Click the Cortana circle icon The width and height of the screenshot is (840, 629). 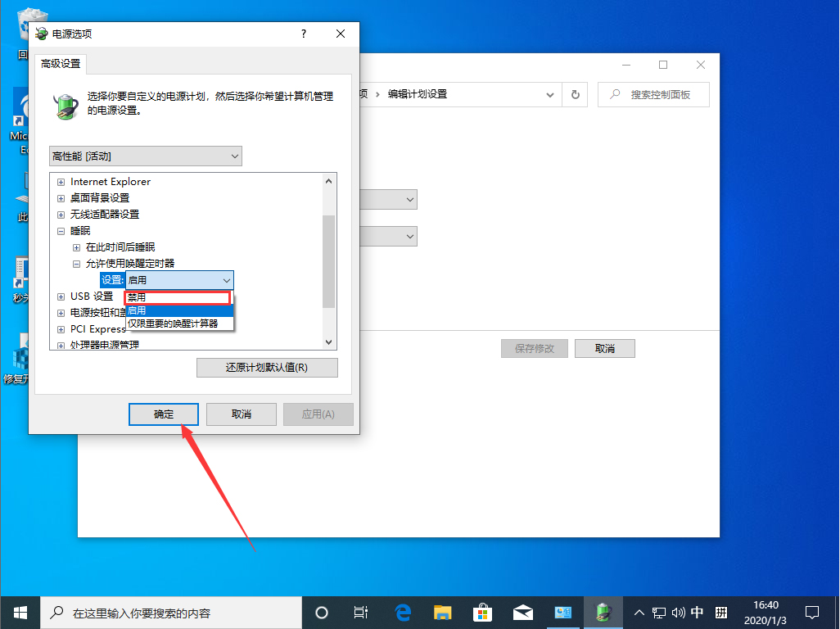click(321, 612)
